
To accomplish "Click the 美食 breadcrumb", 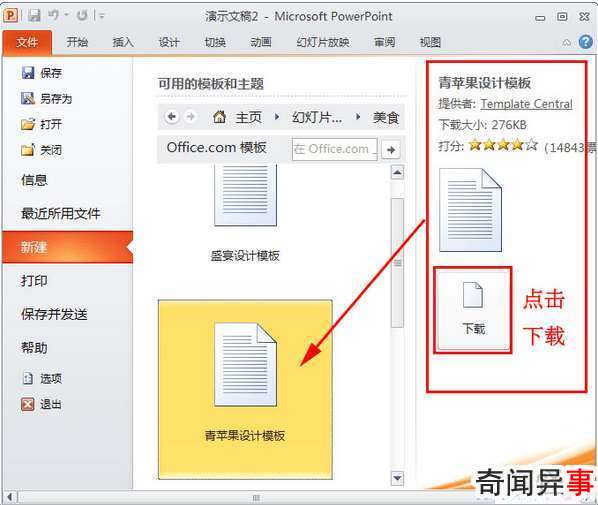I will (x=386, y=117).
